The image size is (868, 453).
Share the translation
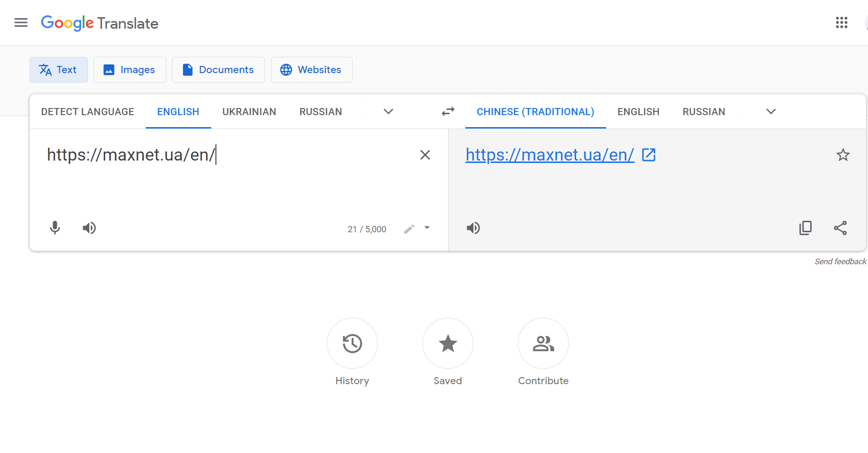[x=840, y=228]
